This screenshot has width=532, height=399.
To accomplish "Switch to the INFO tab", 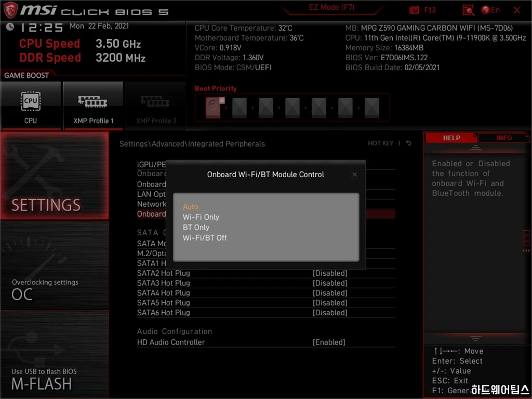I will pos(504,138).
